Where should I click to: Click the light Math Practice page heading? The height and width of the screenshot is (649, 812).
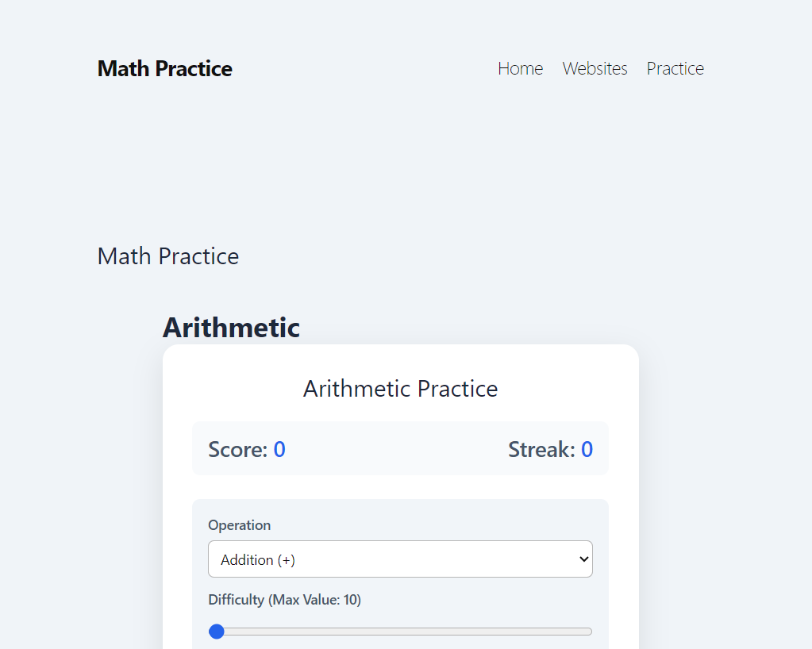(x=168, y=256)
